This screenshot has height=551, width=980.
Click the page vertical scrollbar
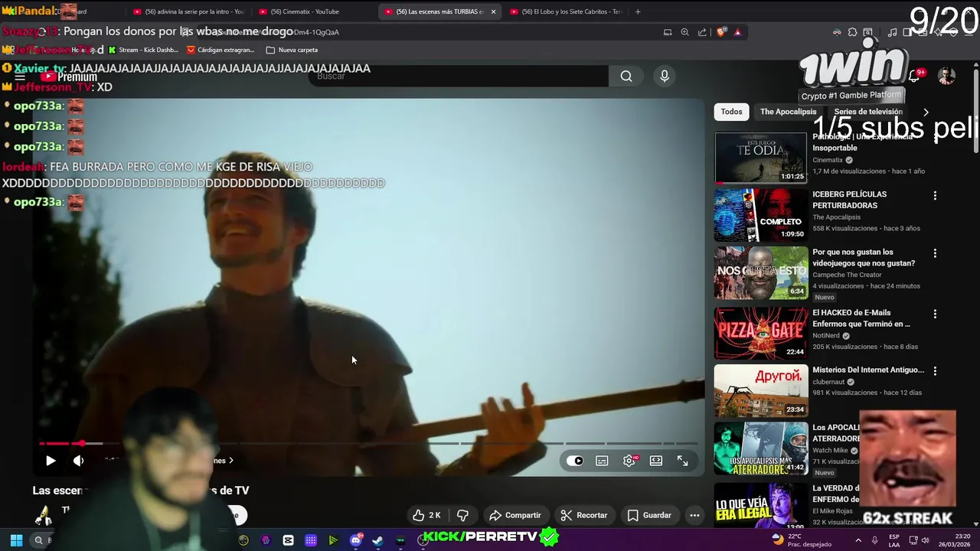click(975, 112)
